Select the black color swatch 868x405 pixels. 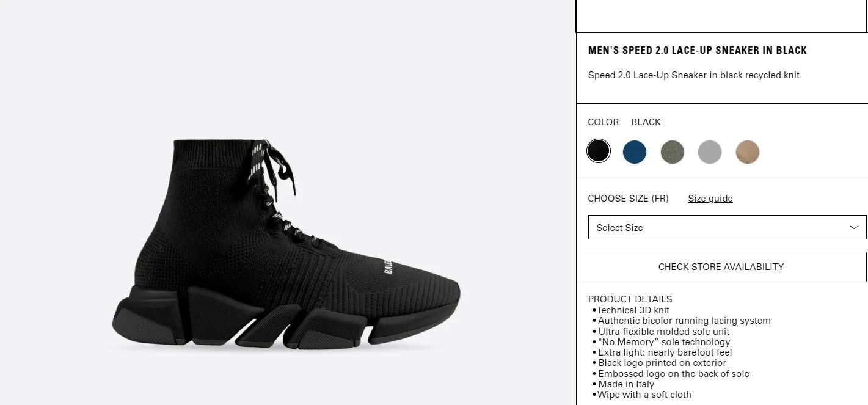coord(599,151)
